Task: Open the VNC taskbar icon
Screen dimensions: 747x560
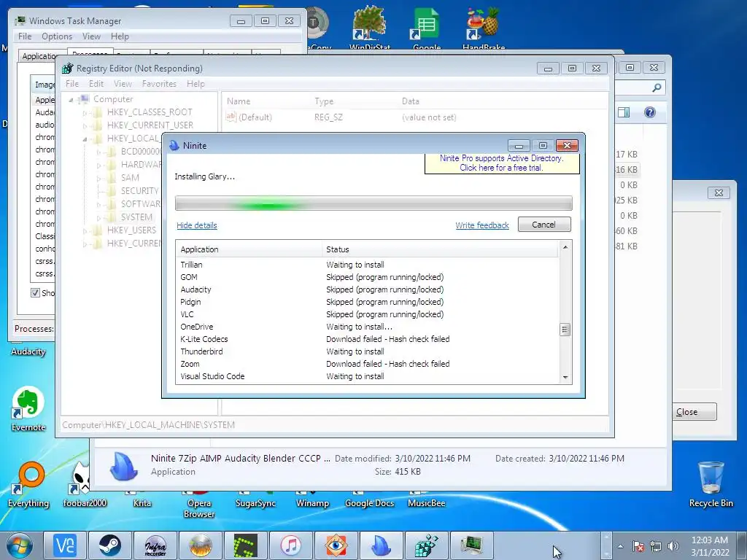Action: coord(65,545)
